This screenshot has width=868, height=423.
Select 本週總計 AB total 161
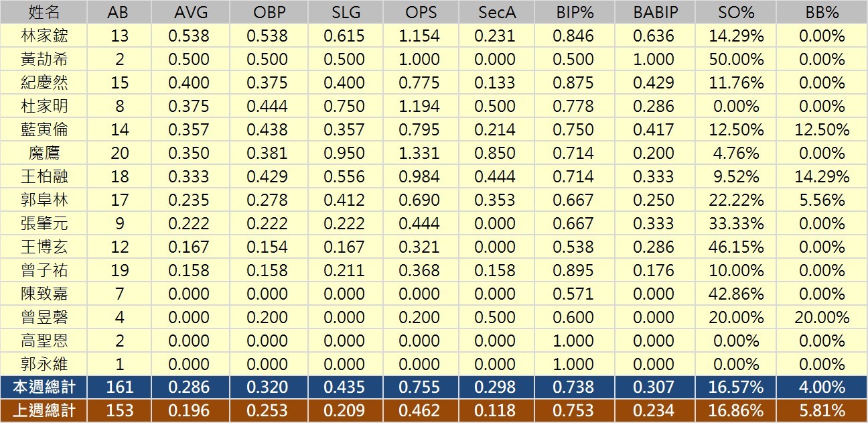coord(119,387)
